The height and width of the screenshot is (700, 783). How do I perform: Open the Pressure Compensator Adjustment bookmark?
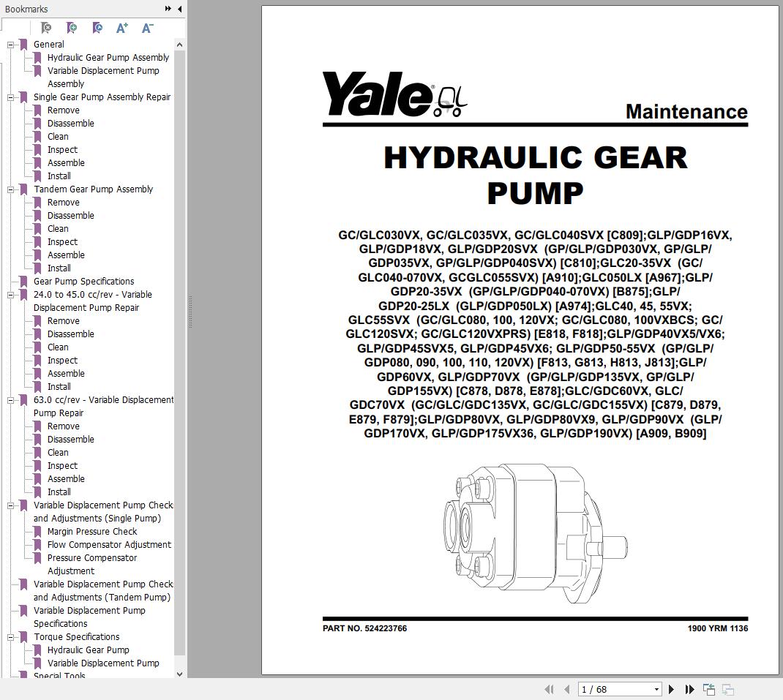pyautogui.click(x=92, y=564)
